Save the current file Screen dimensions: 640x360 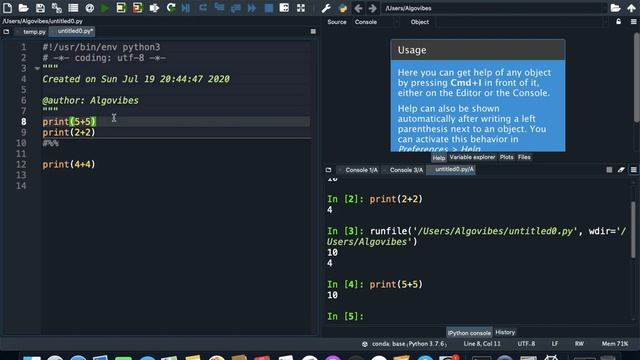(x=40, y=8)
